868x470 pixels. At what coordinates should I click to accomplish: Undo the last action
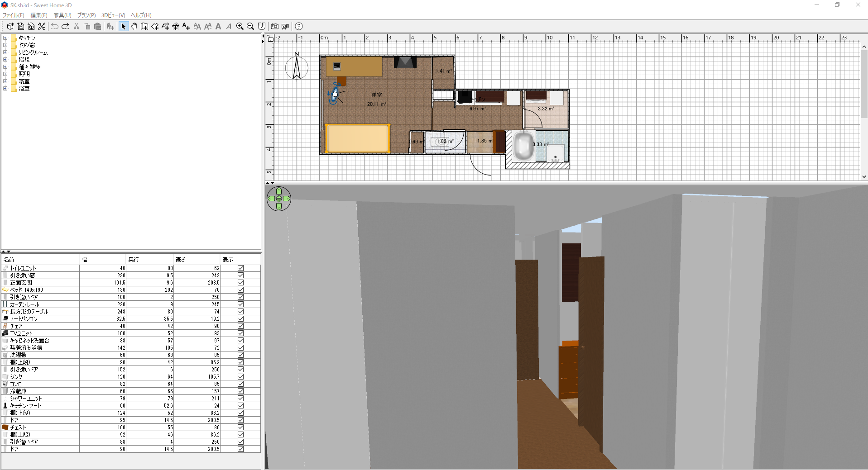point(54,26)
